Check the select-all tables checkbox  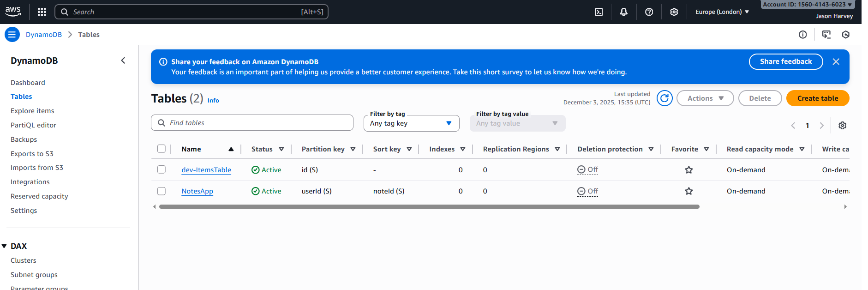point(162,149)
